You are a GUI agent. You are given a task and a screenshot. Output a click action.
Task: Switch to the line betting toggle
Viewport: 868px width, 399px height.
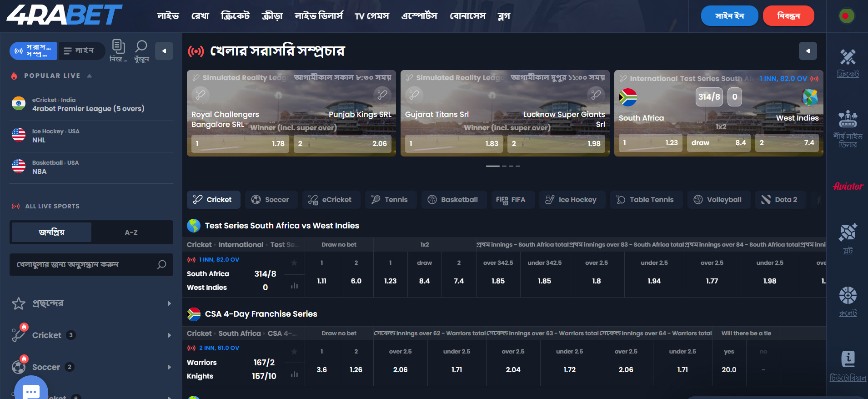pyautogui.click(x=81, y=51)
